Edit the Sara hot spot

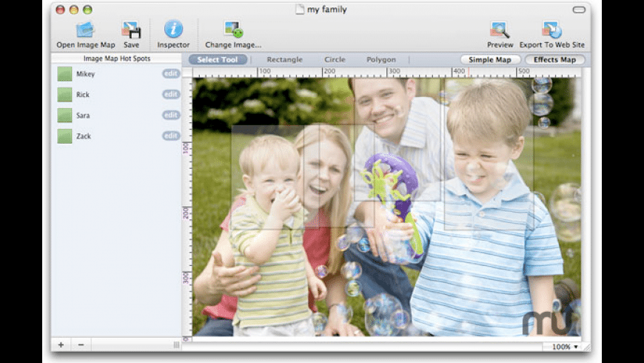tap(171, 115)
